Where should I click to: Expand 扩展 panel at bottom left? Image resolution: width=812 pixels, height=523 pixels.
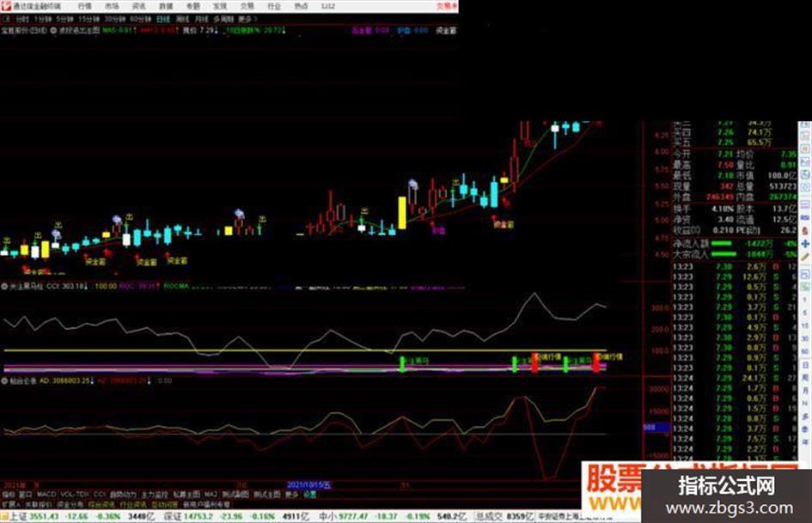click(x=11, y=504)
